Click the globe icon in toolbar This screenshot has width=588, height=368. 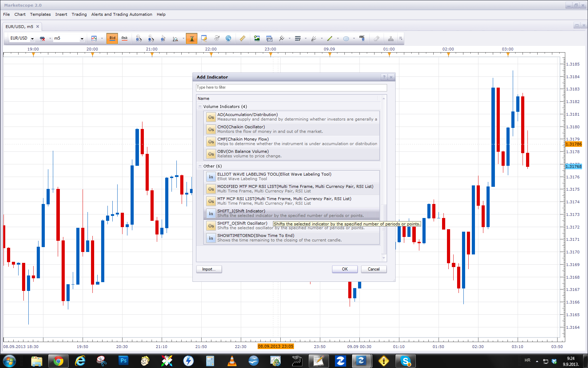(228, 38)
